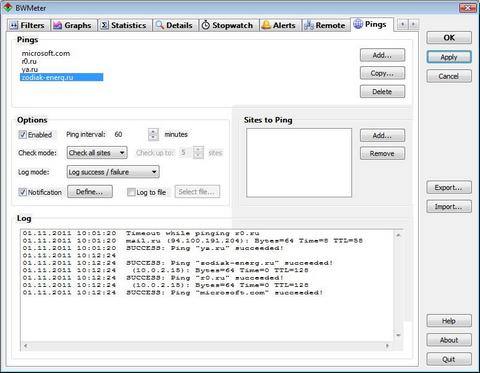Viewport: 480px width, 373px height.
Task: Click Add in Sites to Ping
Action: 382,136
